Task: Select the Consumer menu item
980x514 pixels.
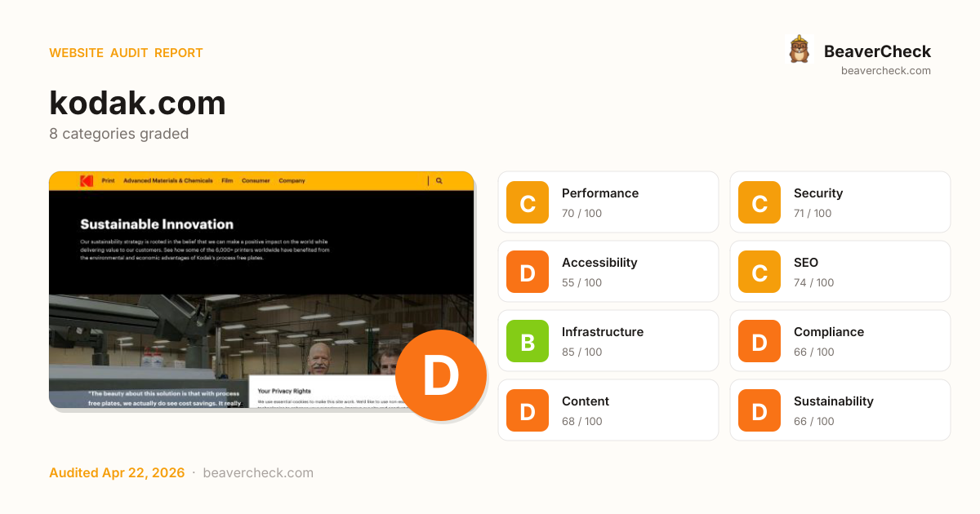Action: point(256,181)
